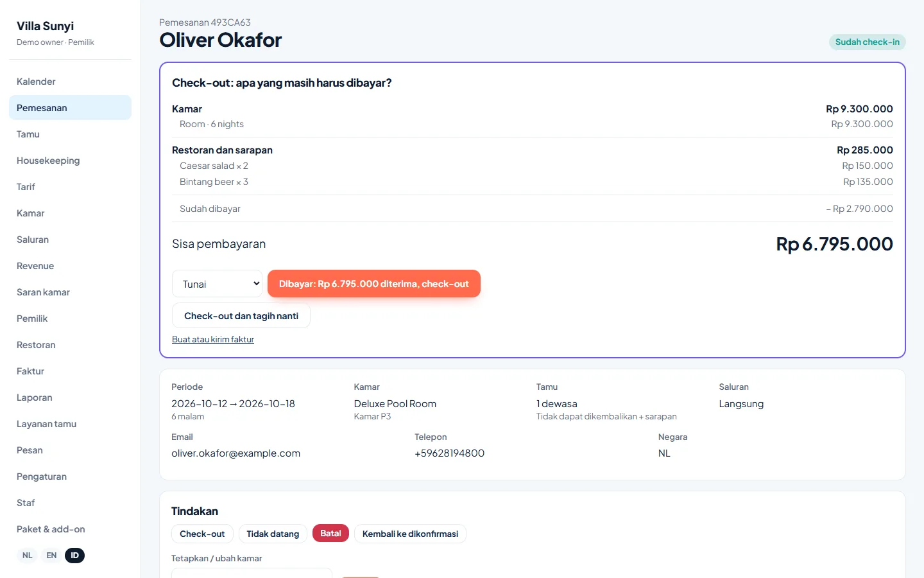View the Revenue page
The height and width of the screenshot is (578, 924).
click(x=70, y=266)
